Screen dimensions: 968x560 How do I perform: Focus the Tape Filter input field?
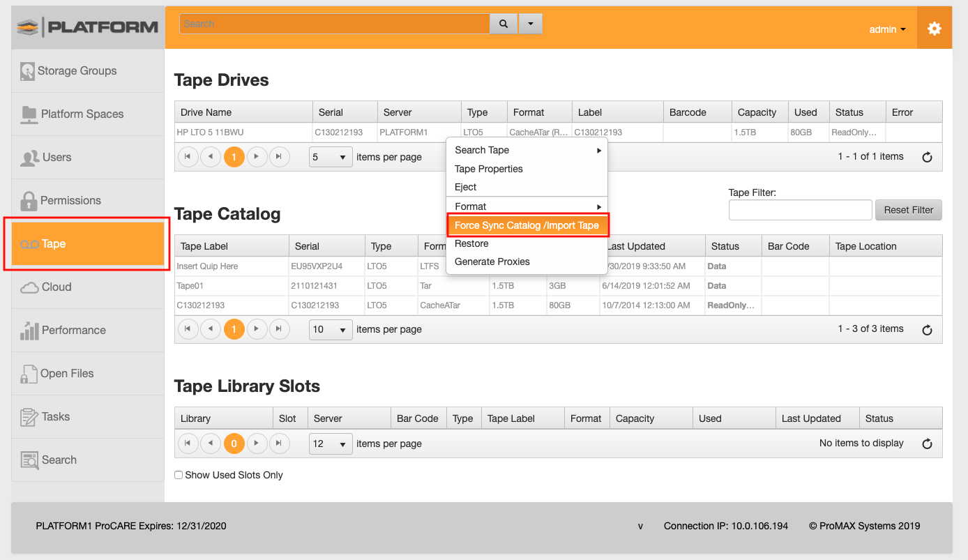point(801,210)
